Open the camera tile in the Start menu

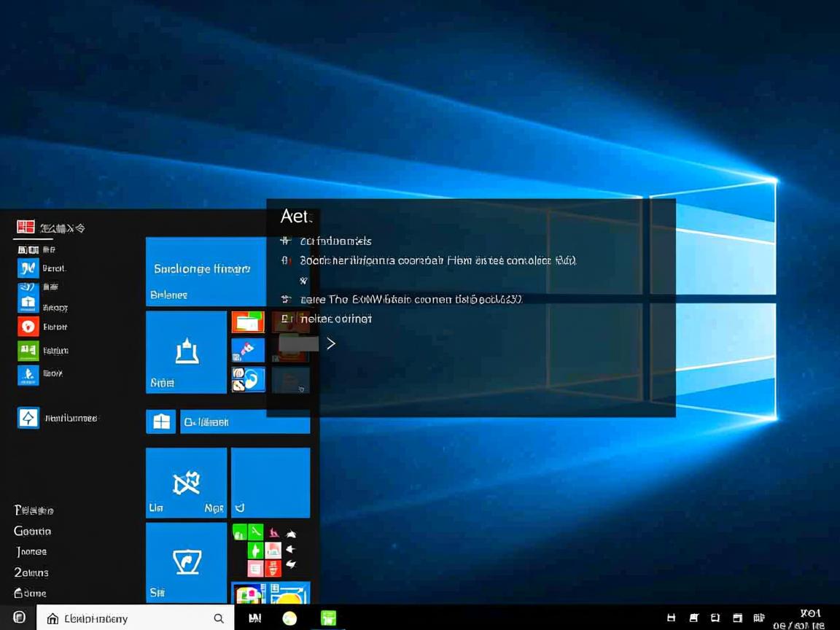point(186,561)
